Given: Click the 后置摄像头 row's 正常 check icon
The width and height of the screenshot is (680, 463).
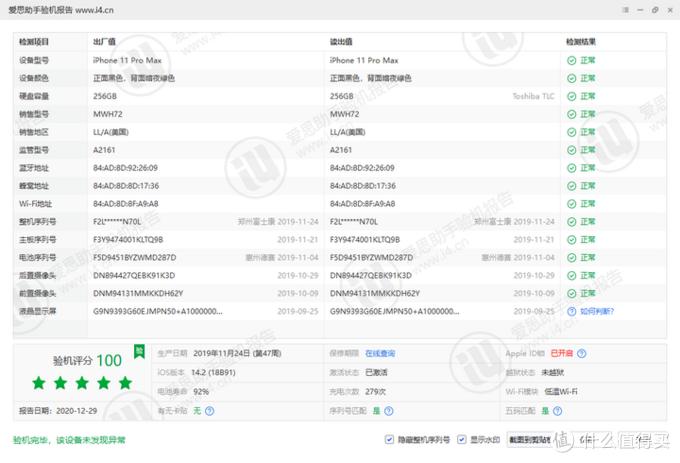Looking at the screenshot, I should tap(572, 276).
